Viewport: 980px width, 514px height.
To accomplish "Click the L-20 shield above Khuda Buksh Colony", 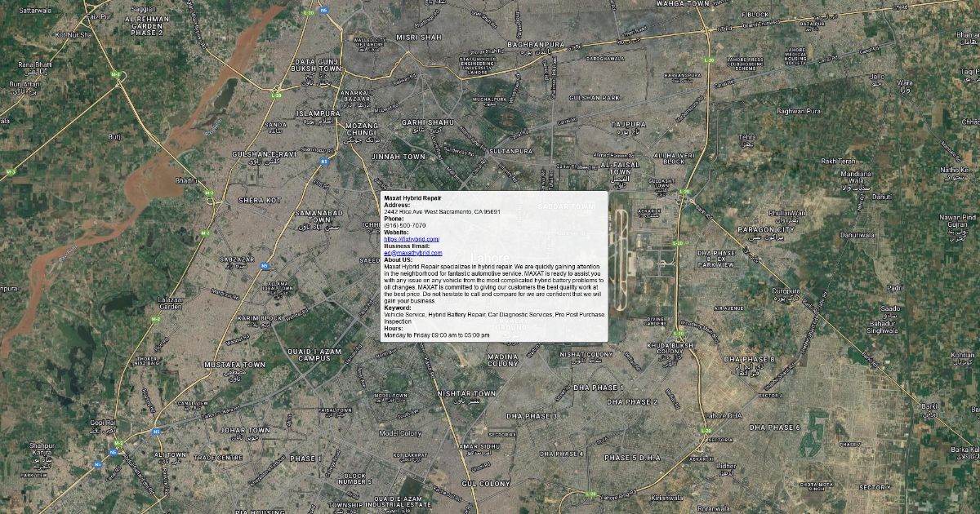I will tap(679, 333).
